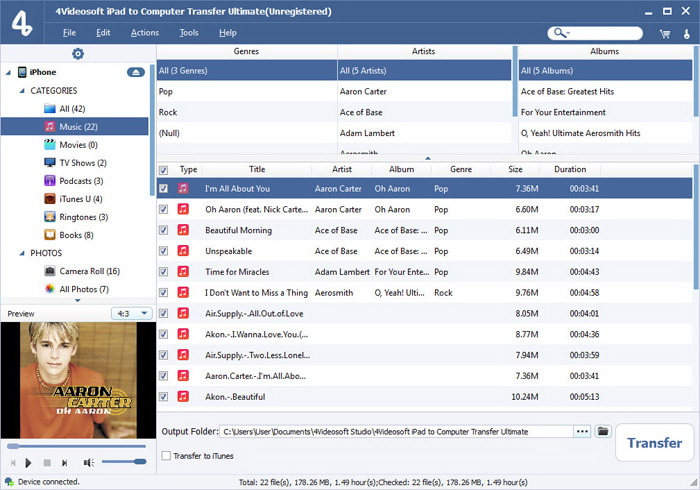Click the output folder browse ellipsis button

[581, 431]
